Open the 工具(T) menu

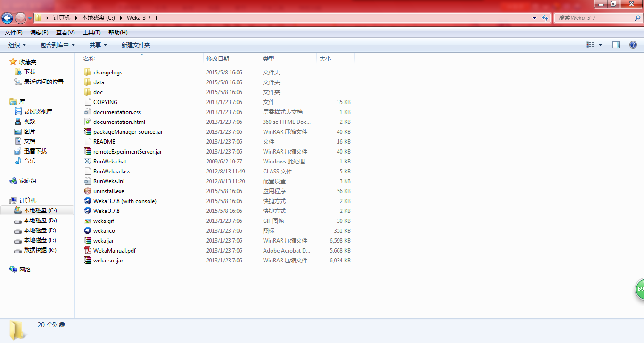click(91, 33)
